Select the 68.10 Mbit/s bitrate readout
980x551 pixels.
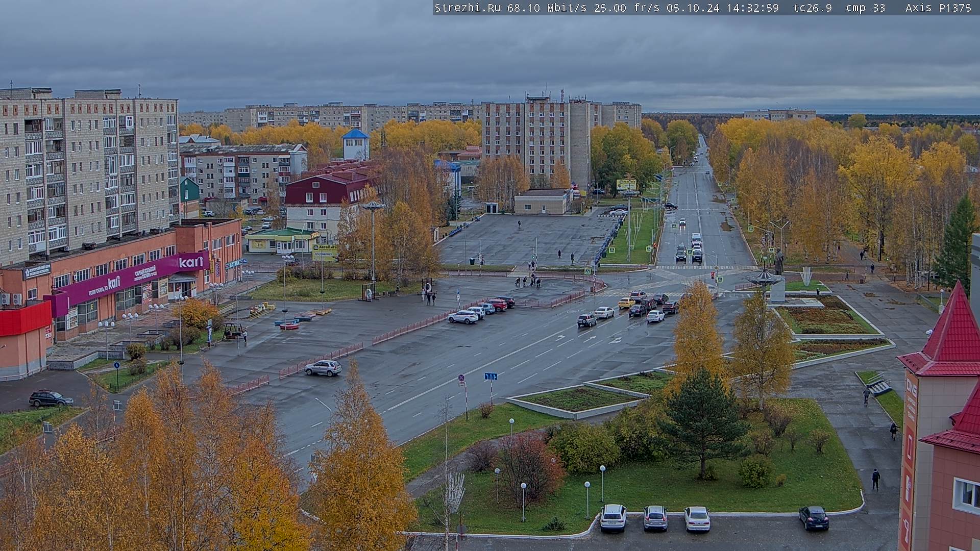(547, 8)
